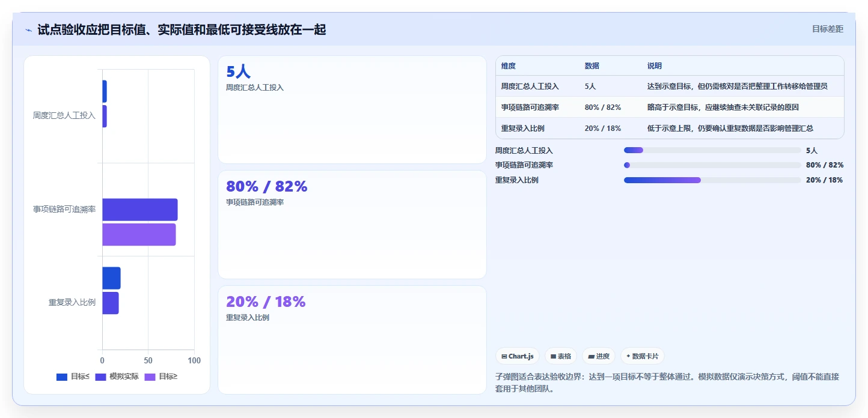Image resolution: width=868 pixels, height=418 pixels.
Task: Click the 5人 value beside progress bar
Action: click(811, 151)
